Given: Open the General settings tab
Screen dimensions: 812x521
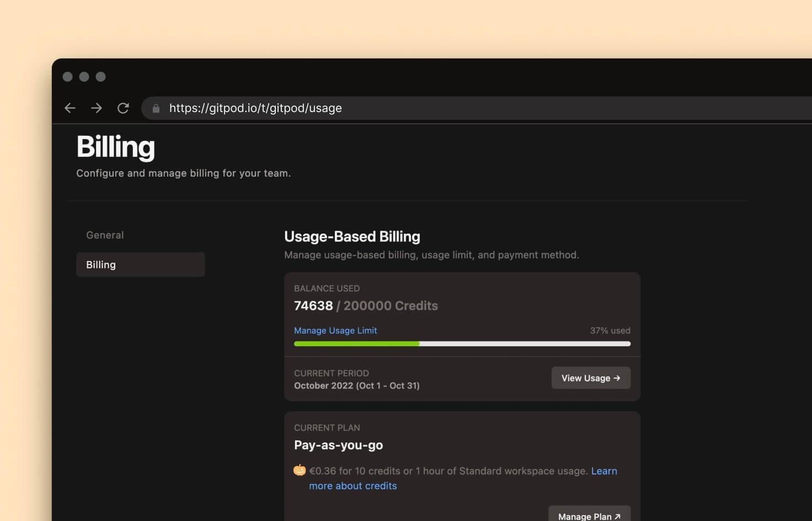Looking at the screenshot, I should pos(105,235).
